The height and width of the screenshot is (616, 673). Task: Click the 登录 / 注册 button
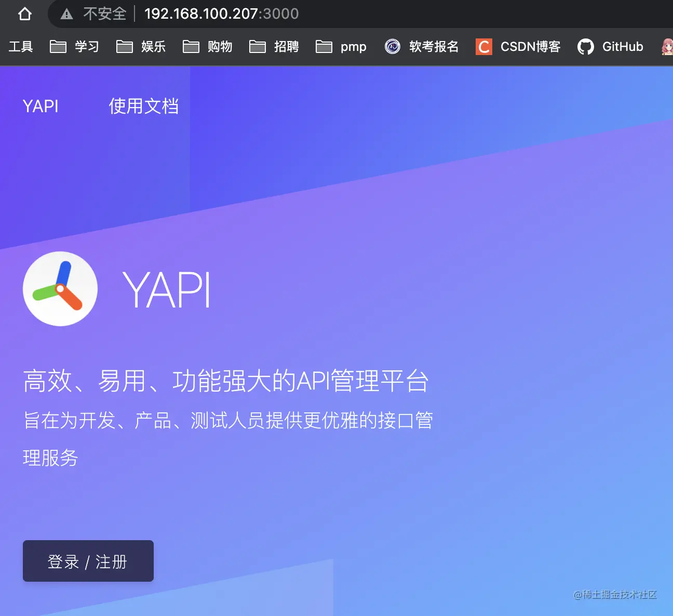point(88,561)
